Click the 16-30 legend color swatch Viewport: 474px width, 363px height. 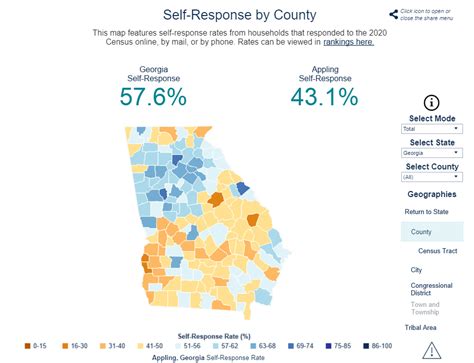[65, 346]
